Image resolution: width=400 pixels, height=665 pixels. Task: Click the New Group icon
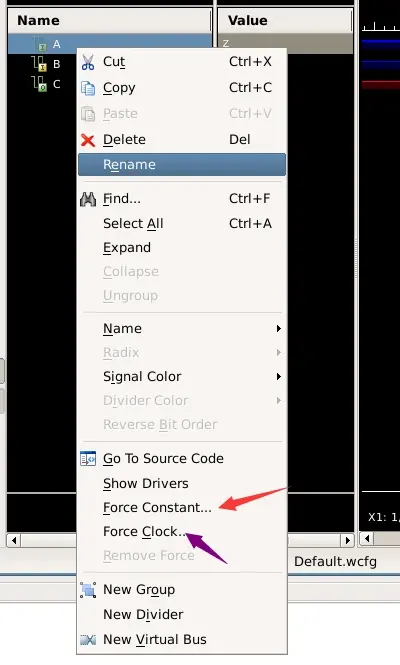pyautogui.click(x=88, y=590)
